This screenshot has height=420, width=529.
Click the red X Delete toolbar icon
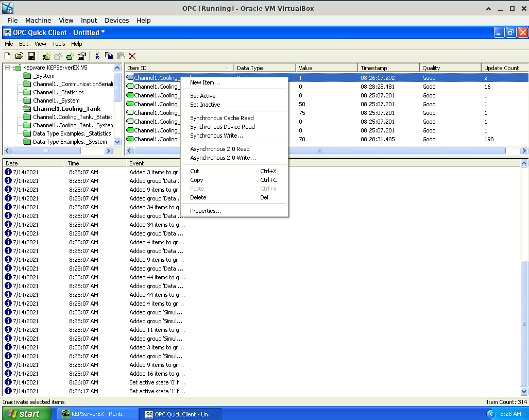click(132, 56)
